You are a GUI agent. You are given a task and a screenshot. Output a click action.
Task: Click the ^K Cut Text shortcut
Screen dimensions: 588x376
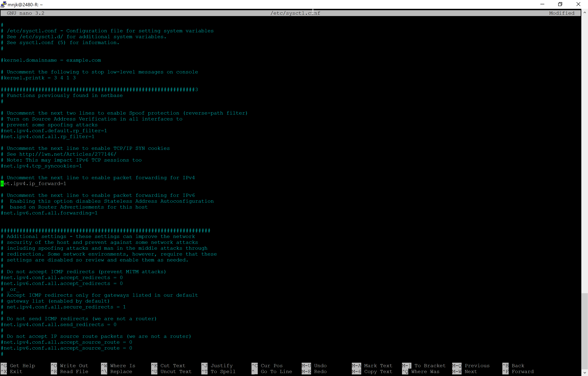click(x=168, y=365)
